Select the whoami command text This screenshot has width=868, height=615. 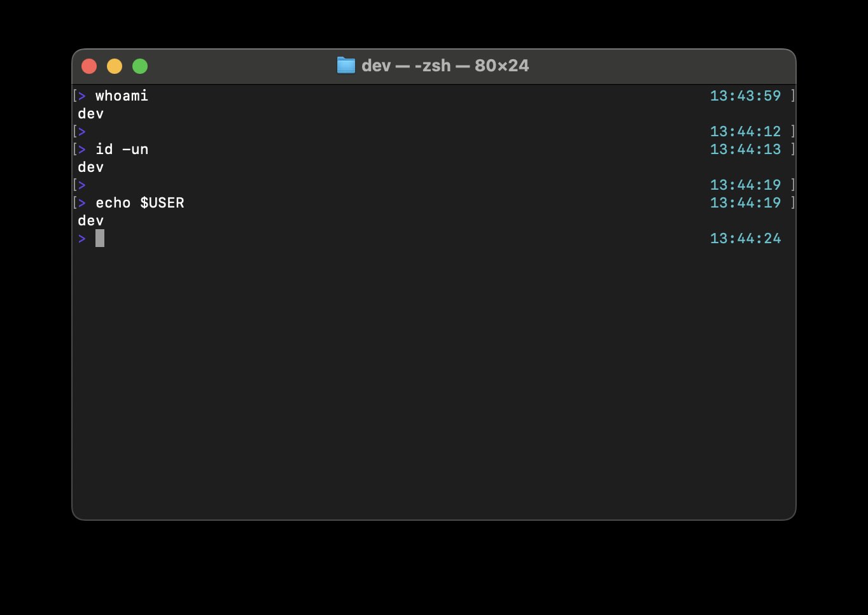pos(121,95)
